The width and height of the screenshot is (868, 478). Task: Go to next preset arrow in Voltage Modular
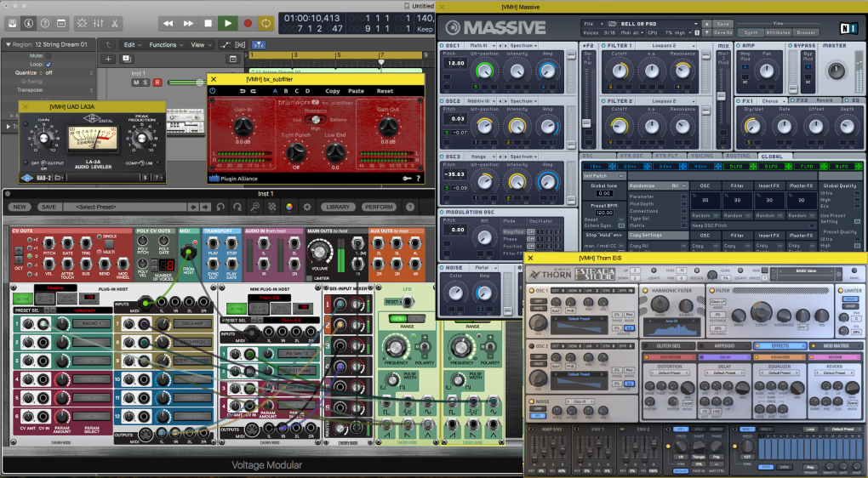[x=205, y=207]
